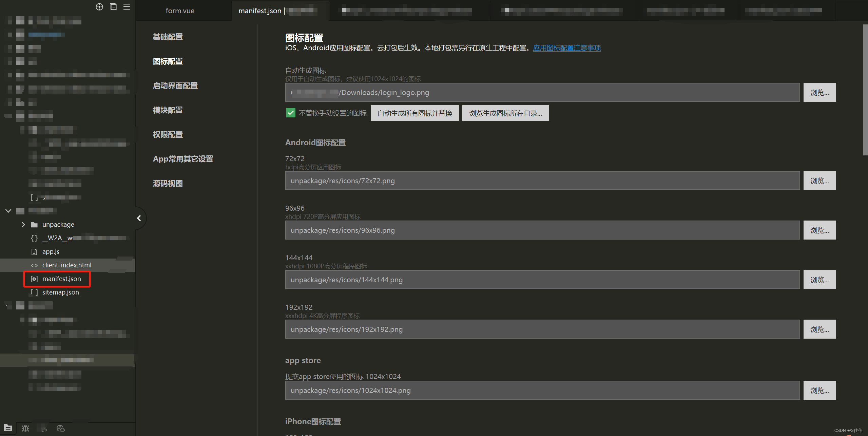The image size is (868, 436).
Task: Switch to the form.vue tab
Action: [180, 11]
